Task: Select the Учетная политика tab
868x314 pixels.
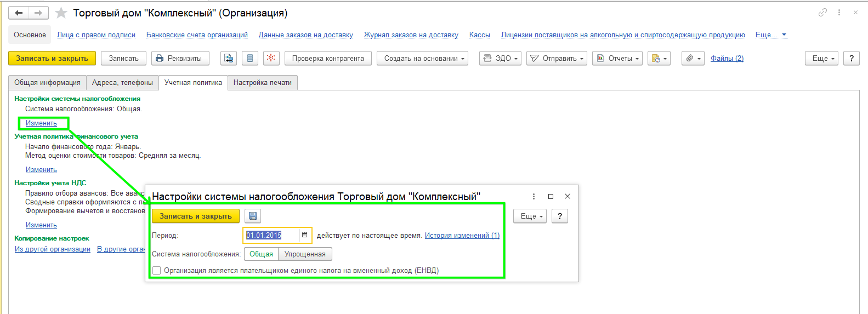Action: [193, 82]
